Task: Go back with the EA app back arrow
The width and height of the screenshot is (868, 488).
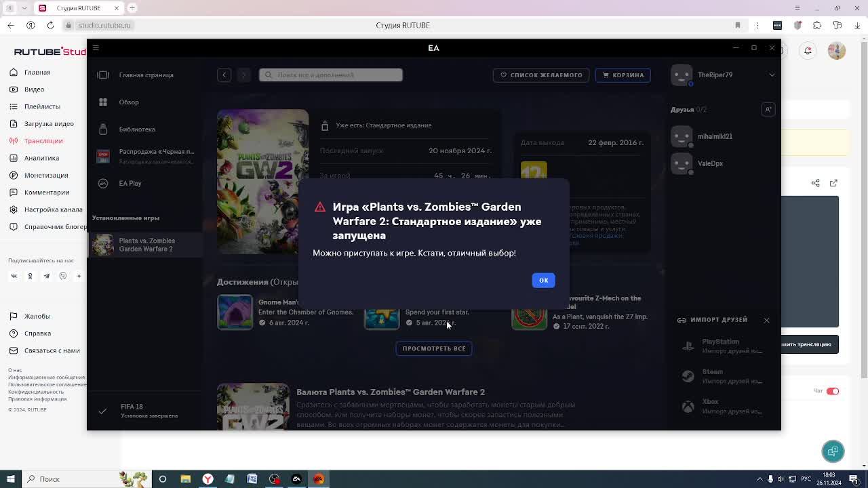Action: [x=224, y=75]
